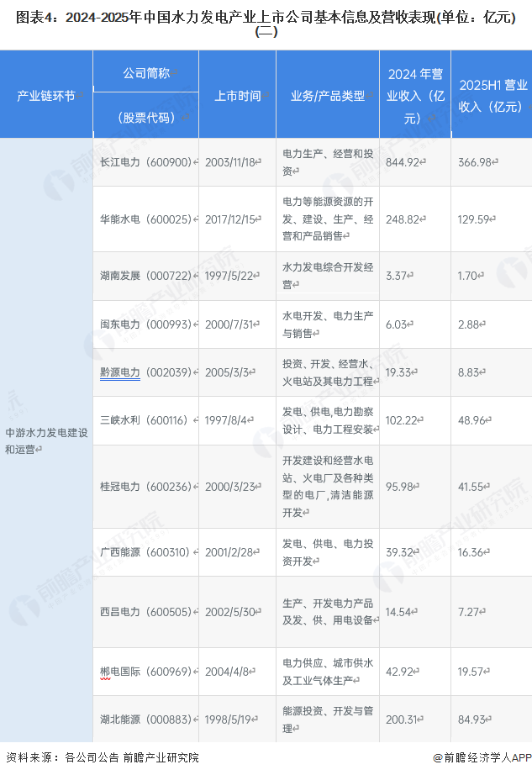
Task: Select the listing date 2001/2/28
Action: pyautogui.click(x=229, y=552)
